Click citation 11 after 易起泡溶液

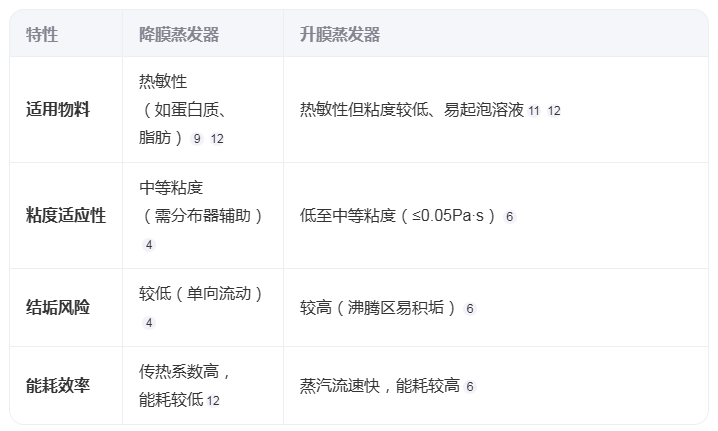[x=534, y=111]
